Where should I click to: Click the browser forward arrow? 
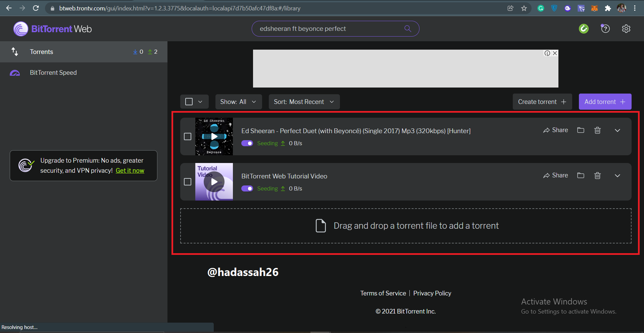(x=22, y=8)
